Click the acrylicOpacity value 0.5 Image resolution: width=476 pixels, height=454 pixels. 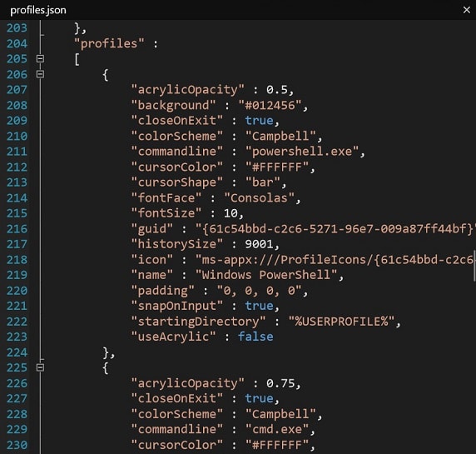click(277, 90)
